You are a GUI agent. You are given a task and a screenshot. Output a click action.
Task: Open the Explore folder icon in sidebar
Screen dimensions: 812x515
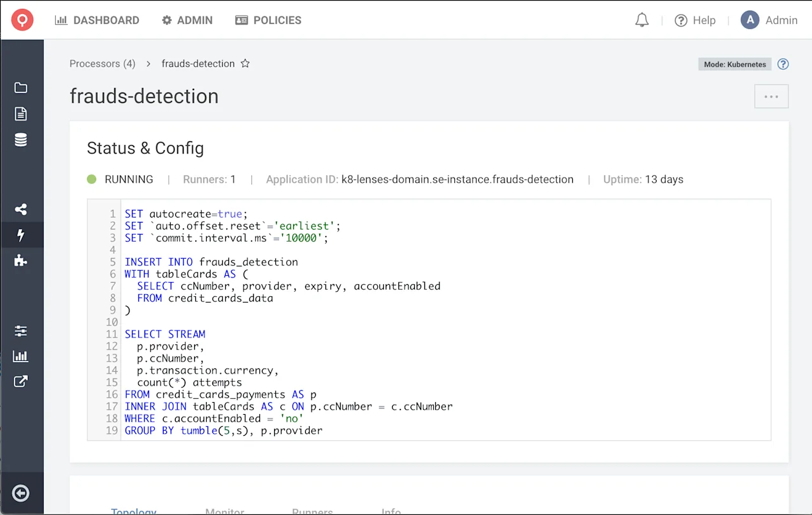click(21, 88)
